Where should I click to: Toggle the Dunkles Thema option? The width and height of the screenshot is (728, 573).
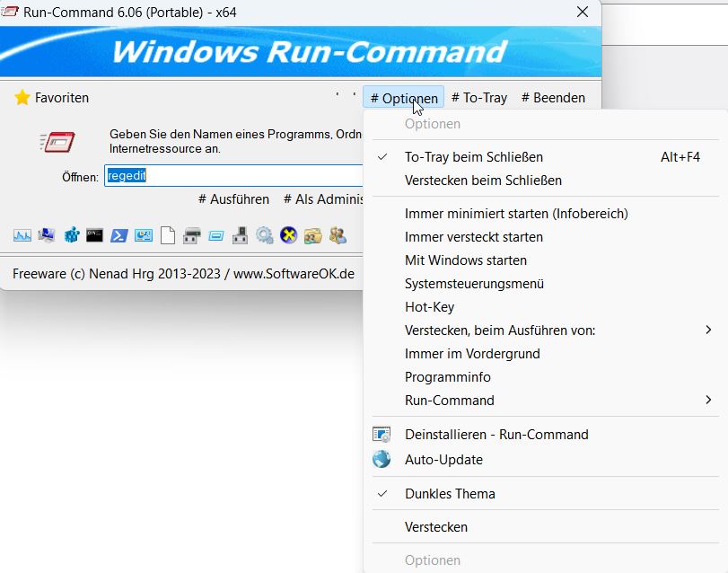[545, 494]
